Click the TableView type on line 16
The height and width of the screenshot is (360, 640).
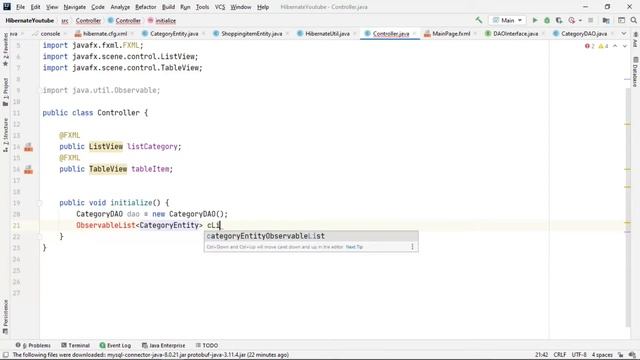pos(108,169)
